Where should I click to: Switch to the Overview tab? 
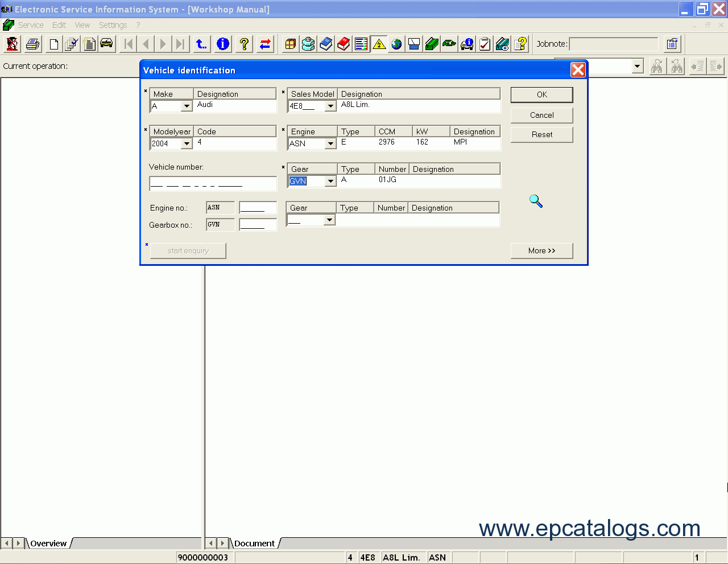pyautogui.click(x=48, y=544)
